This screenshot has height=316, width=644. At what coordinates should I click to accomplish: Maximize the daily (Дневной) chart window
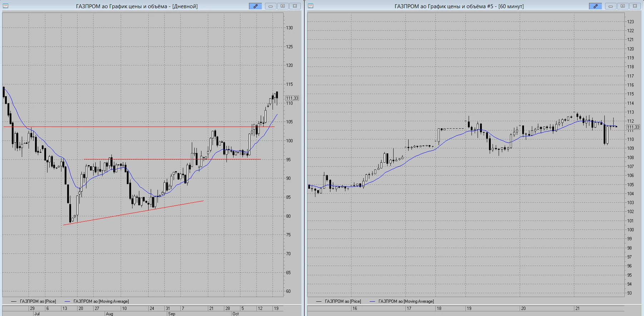point(283,6)
